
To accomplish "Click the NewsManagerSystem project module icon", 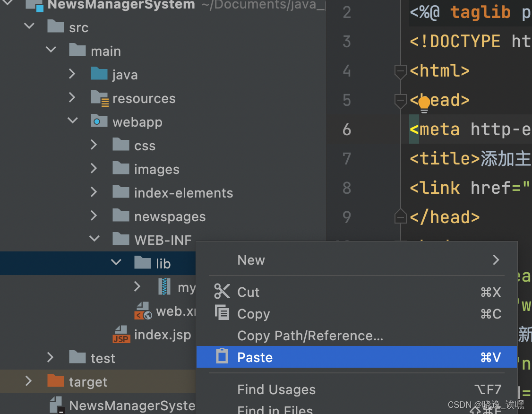I will 35,6.
